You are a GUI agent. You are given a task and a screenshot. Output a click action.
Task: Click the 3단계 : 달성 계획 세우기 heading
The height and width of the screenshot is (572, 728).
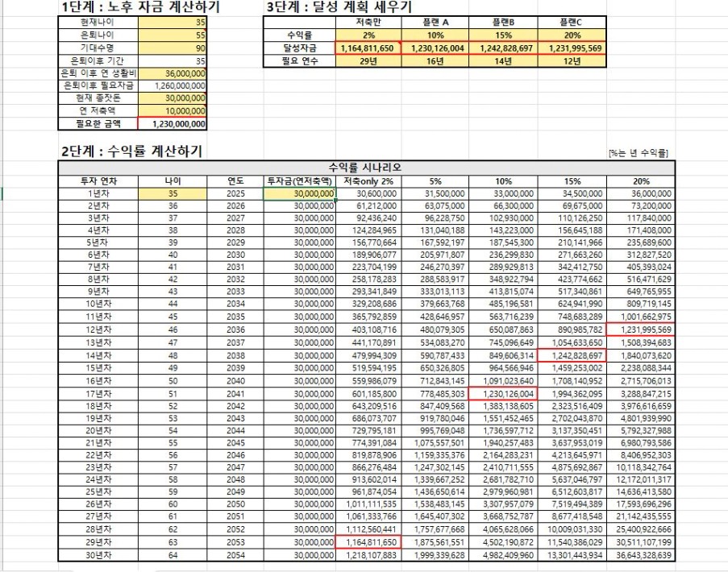pos(339,7)
